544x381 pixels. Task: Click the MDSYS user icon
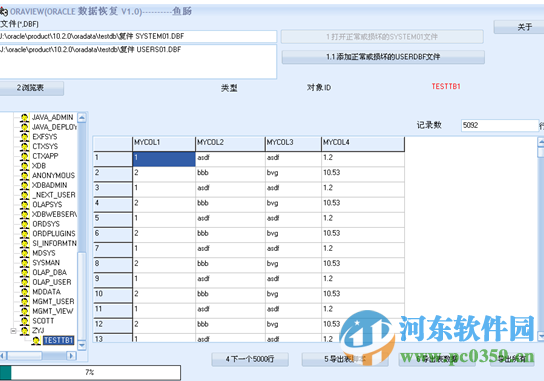(24, 253)
